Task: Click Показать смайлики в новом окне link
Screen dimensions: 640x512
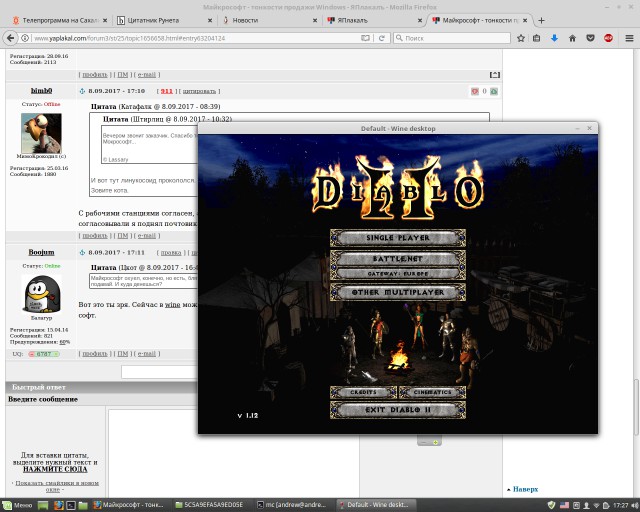Action: point(57,486)
